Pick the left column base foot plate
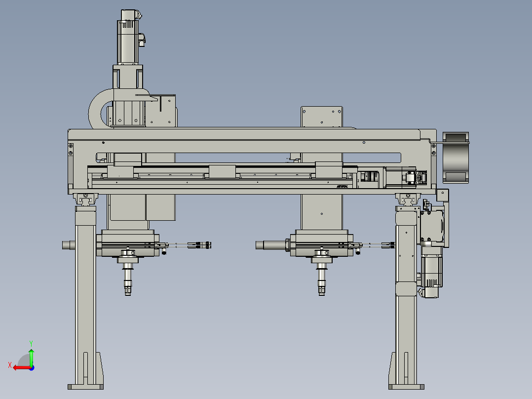The image size is (532, 399). tap(85, 387)
